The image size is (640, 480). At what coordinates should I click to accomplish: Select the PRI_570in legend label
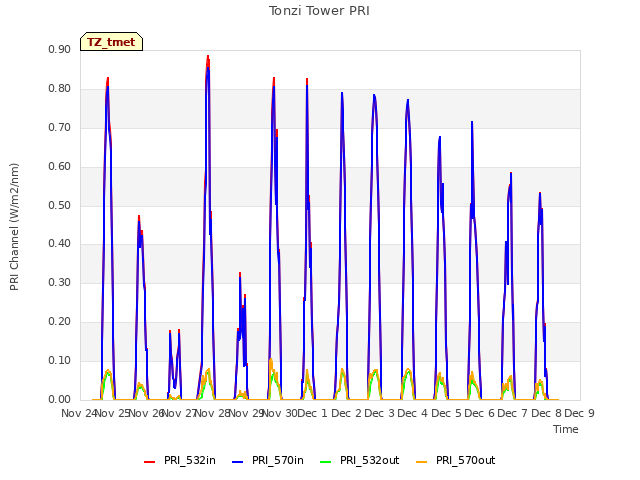pos(278,460)
